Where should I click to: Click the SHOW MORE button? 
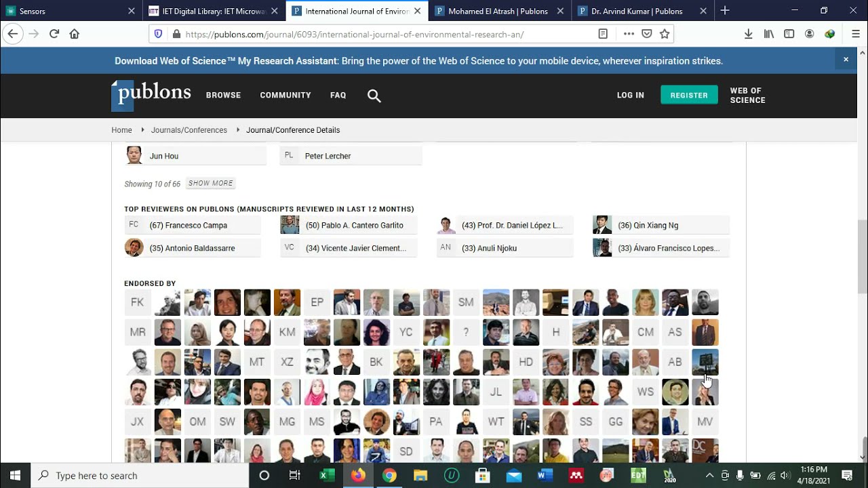click(x=211, y=184)
